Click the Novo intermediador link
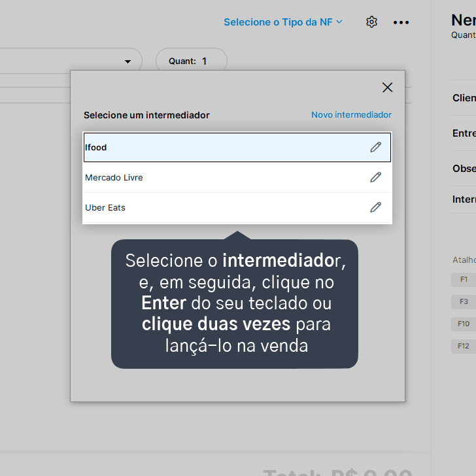The width and height of the screenshot is (476, 476). coord(351,115)
